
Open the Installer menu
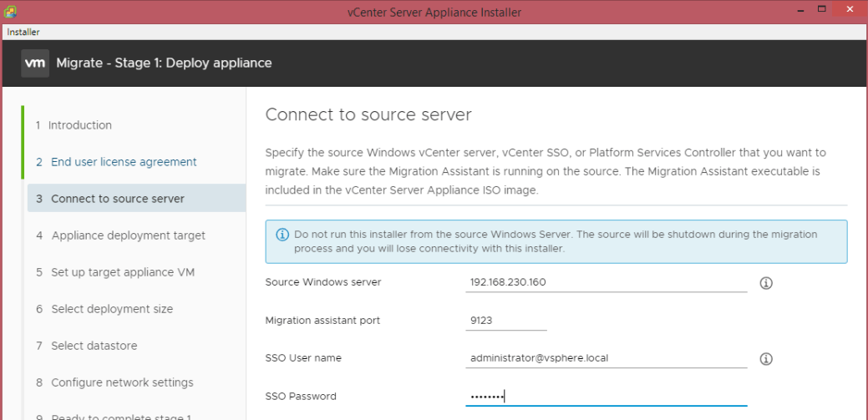pos(23,32)
